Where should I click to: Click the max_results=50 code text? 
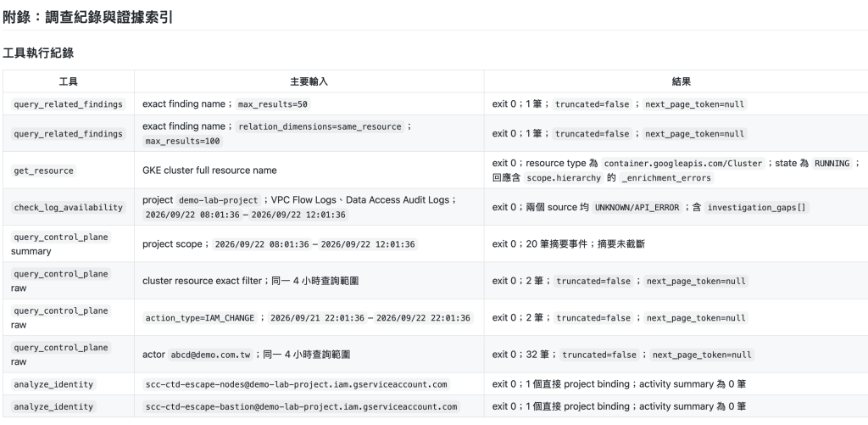(x=272, y=104)
